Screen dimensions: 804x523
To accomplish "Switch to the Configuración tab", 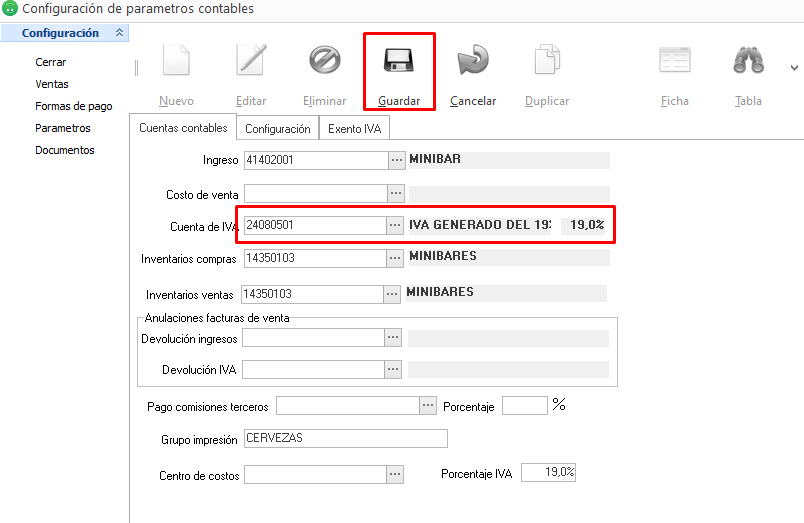I will (x=277, y=129).
